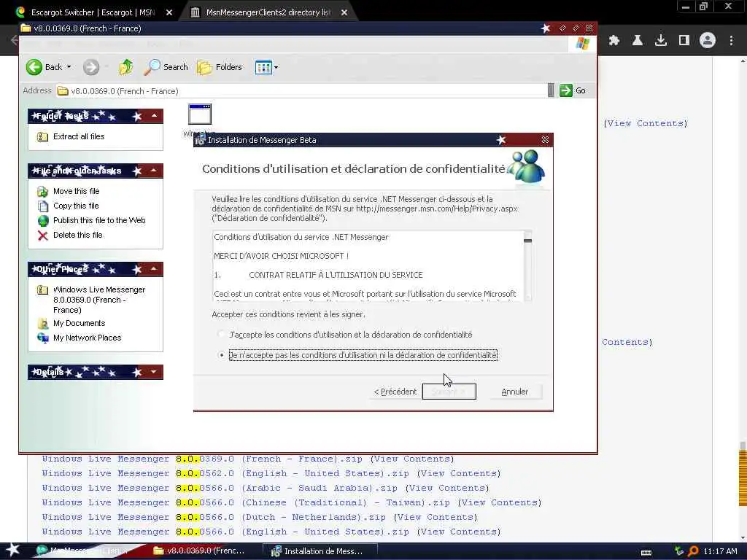Open My Documents
747x560 pixels.
coord(79,323)
